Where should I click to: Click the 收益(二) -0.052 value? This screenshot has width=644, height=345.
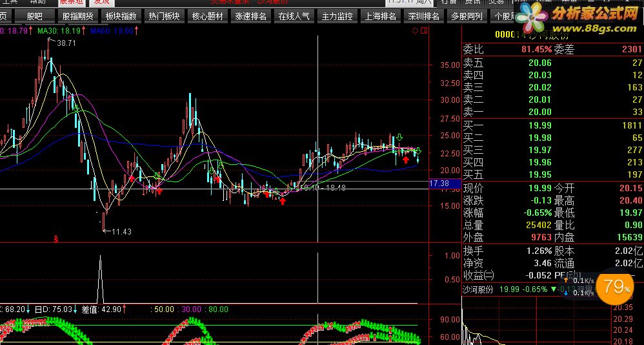click(x=538, y=275)
